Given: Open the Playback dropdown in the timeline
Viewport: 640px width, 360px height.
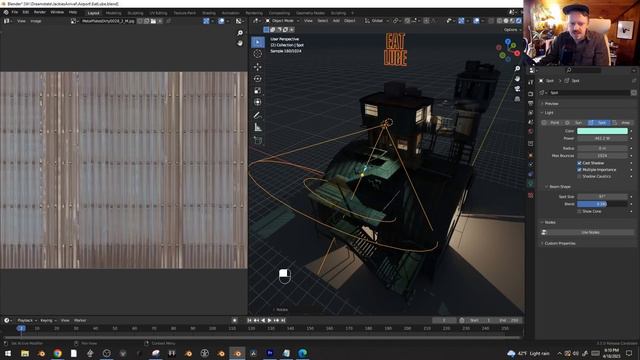Looking at the screenshot, I should point(27,320).
